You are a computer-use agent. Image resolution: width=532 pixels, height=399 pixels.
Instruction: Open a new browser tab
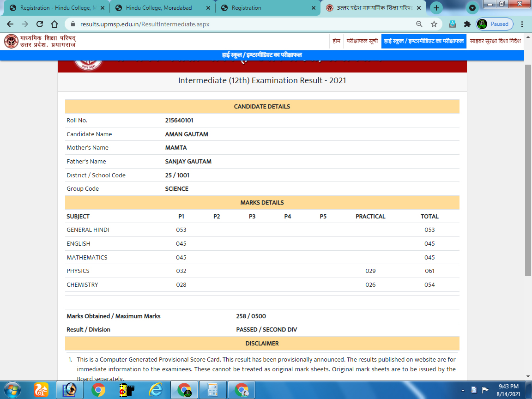tap(436, 8)
